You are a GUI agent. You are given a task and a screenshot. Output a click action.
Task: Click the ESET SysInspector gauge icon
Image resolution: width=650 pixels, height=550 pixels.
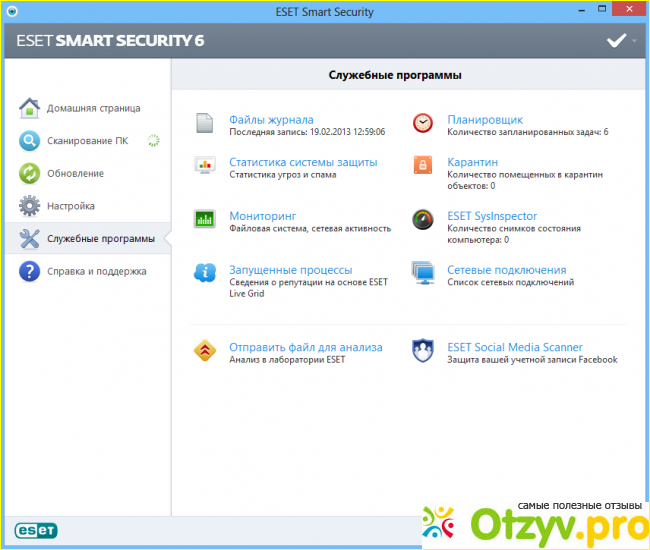tap(423, 220)
